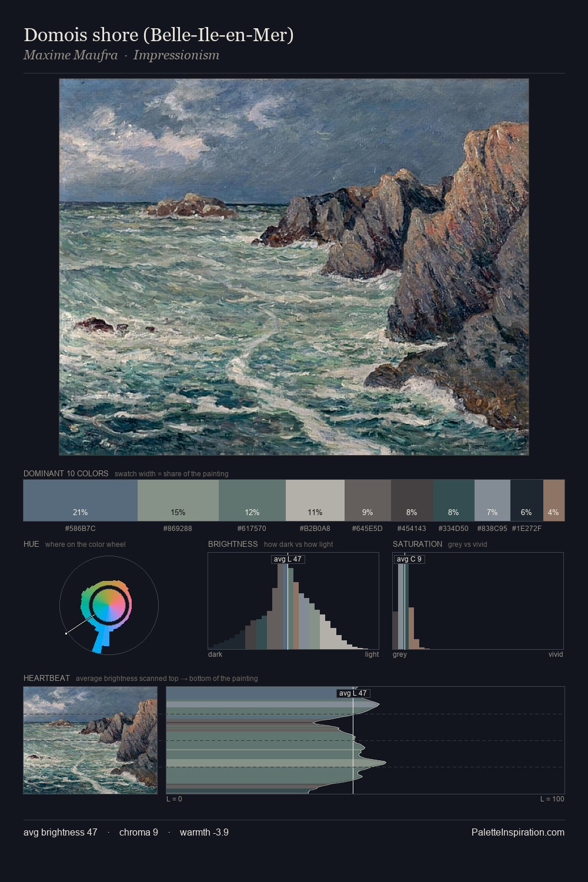
Task: Click the hex code '#454143' text
Action: tap(412, 529)
